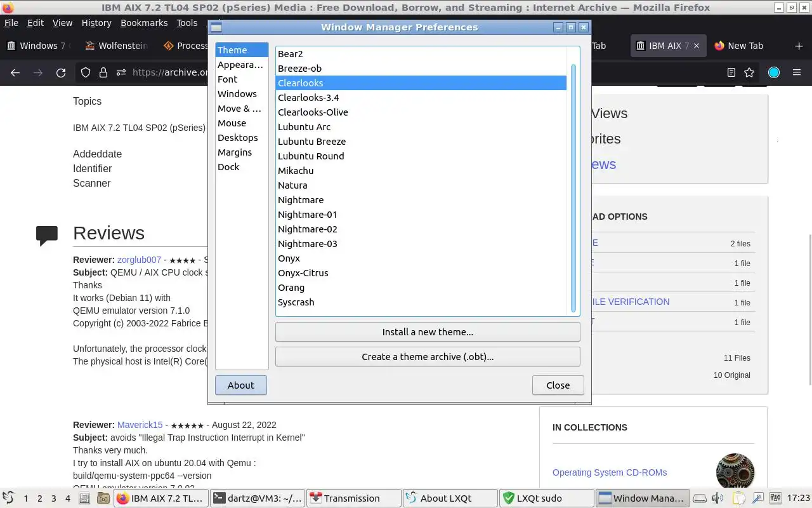This screenshot has height=508, width=812.
Task: Click the tracking protection shield icon
Action: tap(86, 72)
